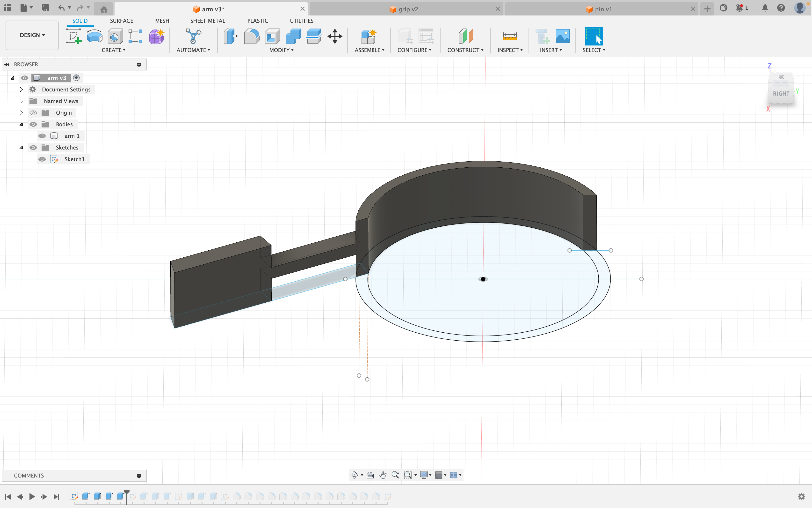Image resolution: width=812 pixels, height=508 pixels.
Task: Hide the arm 1 body
Action: (42, 136)
